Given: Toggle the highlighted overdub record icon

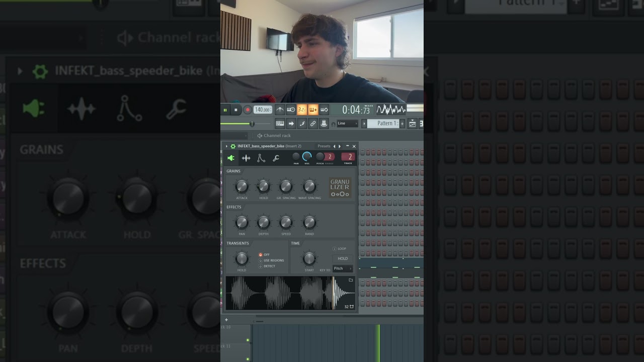Looking at the screenshot, I should coord(313,109).
